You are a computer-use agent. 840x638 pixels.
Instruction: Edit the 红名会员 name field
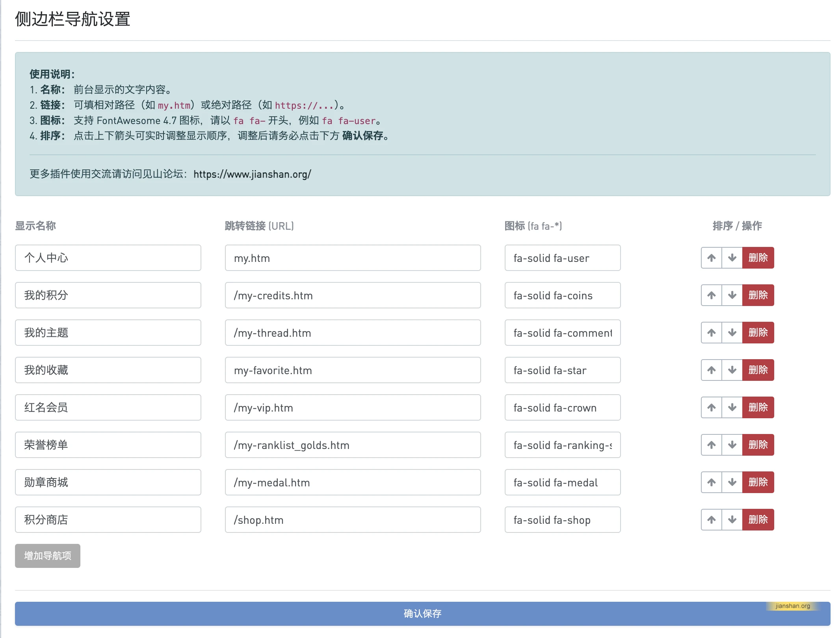pos(108,408)
